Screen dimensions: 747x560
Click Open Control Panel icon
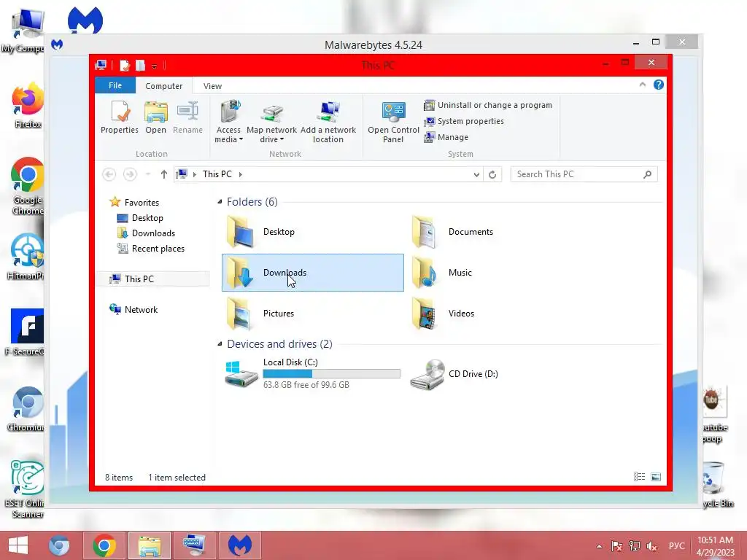click(393, 112)
